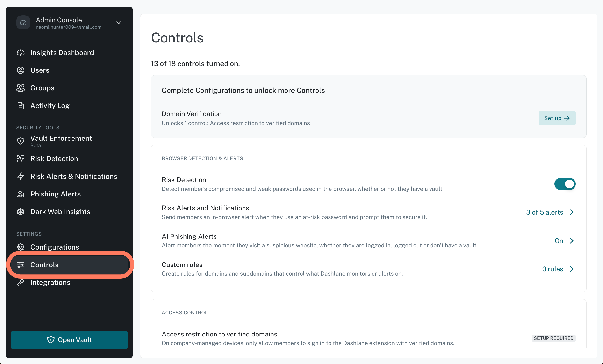Click the Groups people icon

[x=21, y=88]
